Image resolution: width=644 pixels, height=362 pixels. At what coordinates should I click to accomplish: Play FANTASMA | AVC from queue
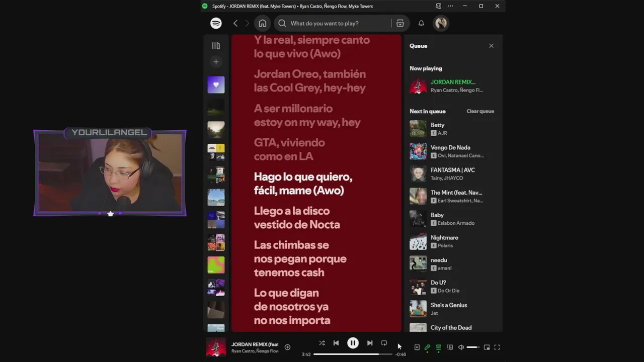coord(453,174)
